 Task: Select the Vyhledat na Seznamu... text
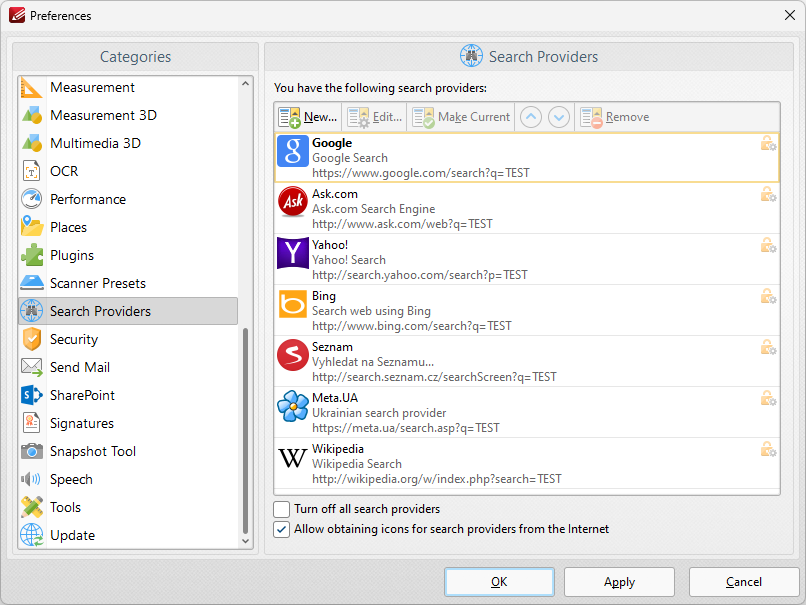click(x=373, y=362)
